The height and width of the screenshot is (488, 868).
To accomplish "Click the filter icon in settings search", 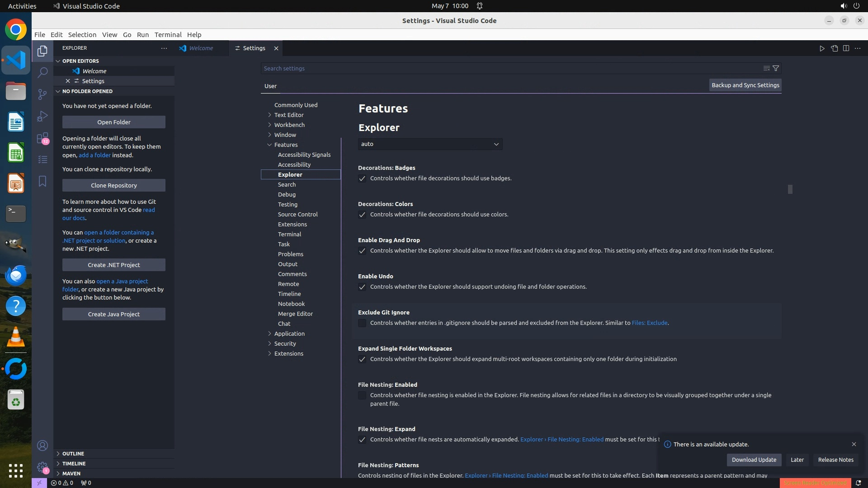I will [x=776, y=68].
